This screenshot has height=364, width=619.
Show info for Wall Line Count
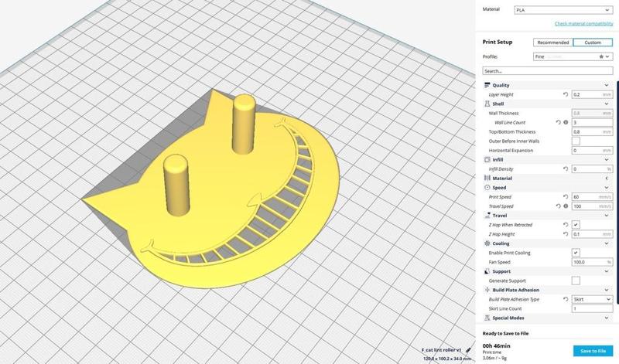click(x=566, y=123)
